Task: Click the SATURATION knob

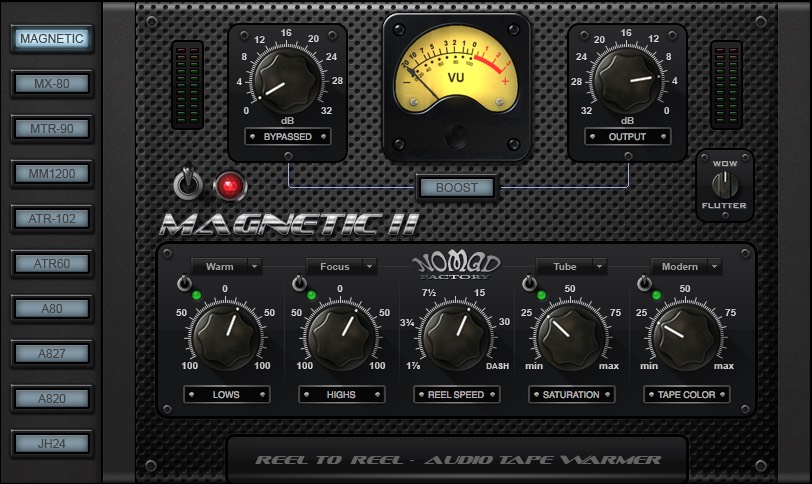Action: click(x=571, y=338)
